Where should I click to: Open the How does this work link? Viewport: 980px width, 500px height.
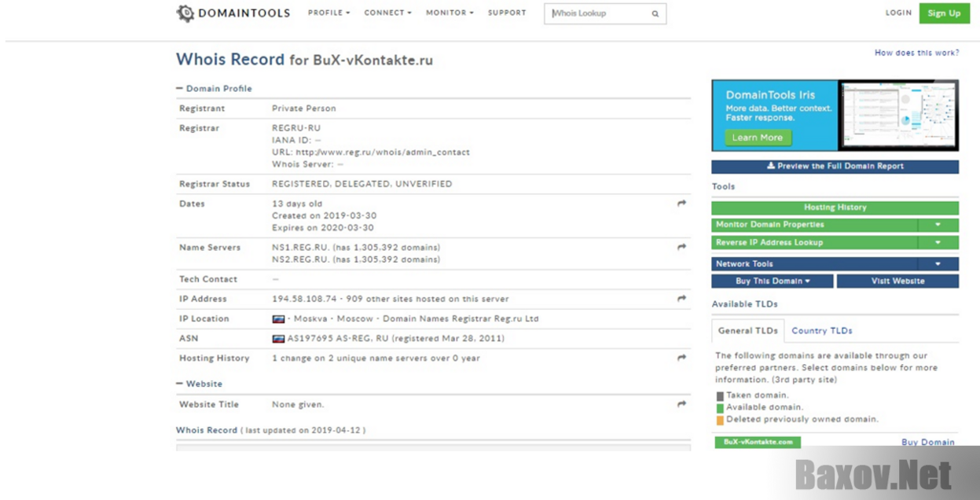point(916,53)
